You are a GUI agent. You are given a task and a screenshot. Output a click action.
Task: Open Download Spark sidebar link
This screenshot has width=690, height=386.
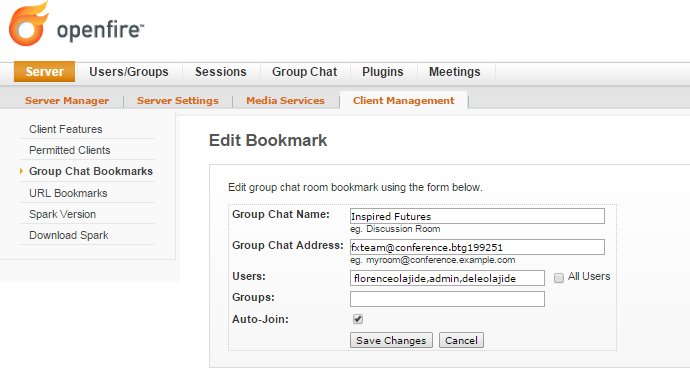point(69,235)
